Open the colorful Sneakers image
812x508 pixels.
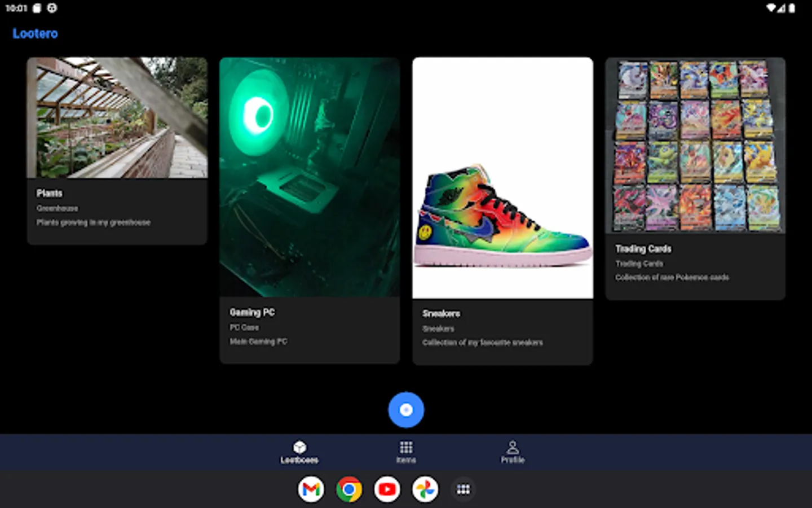coord(502,178)
